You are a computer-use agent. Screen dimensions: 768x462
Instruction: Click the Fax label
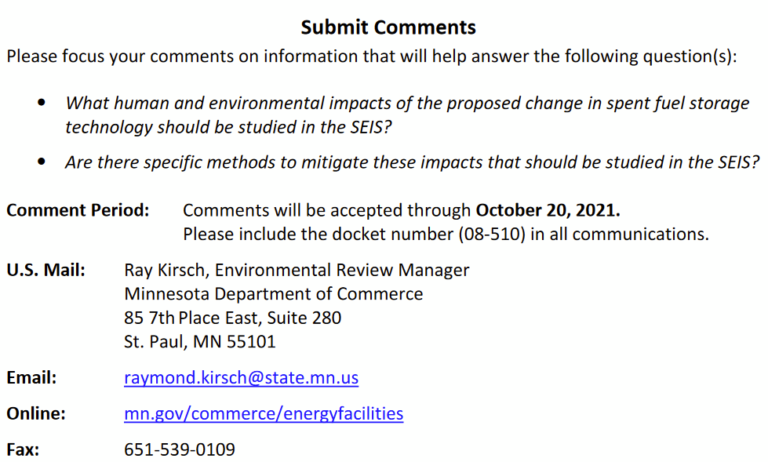click(x=23, y=449)
